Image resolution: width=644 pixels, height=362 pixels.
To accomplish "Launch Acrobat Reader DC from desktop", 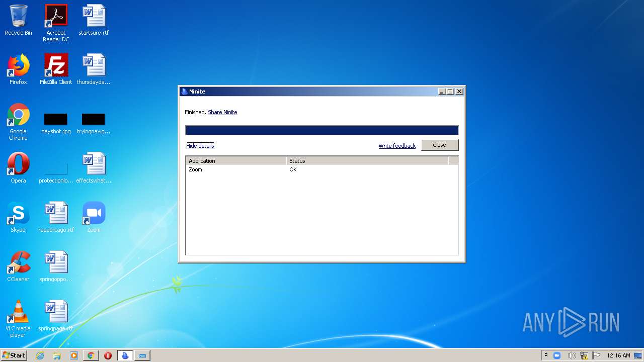I will pos(56,24).
